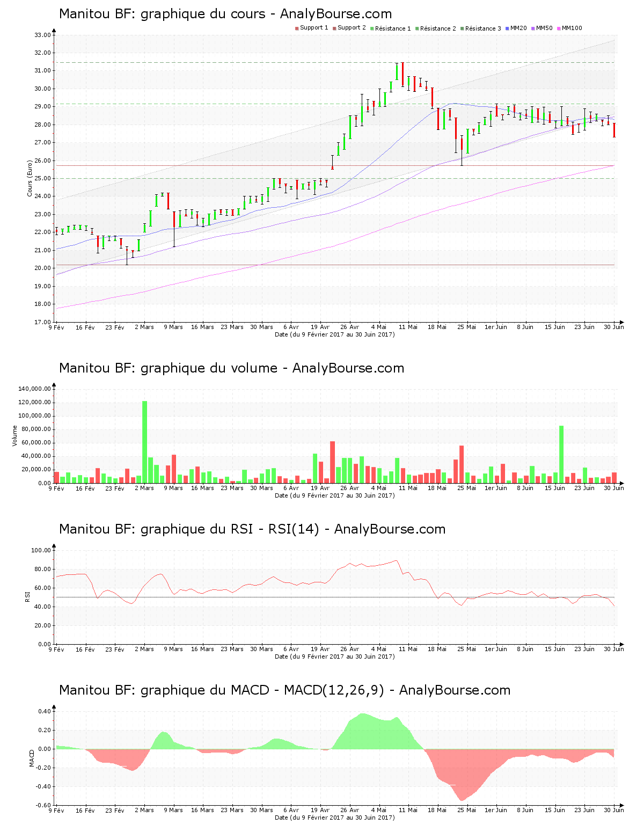This screenshot has width=644, height=832.
Task: Select the MM50 legend label
Action: pyautogui.click(x=544, y=28)
